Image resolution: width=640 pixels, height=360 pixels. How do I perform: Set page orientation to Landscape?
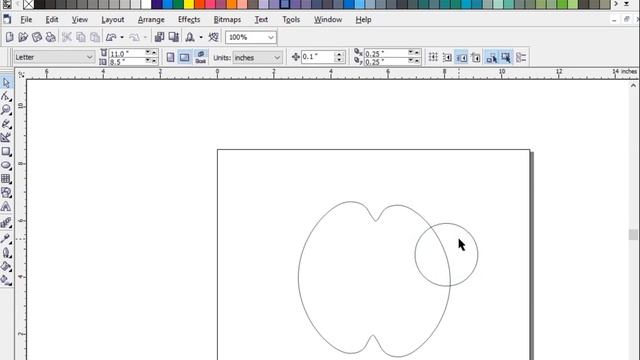(x=184, y=57)
